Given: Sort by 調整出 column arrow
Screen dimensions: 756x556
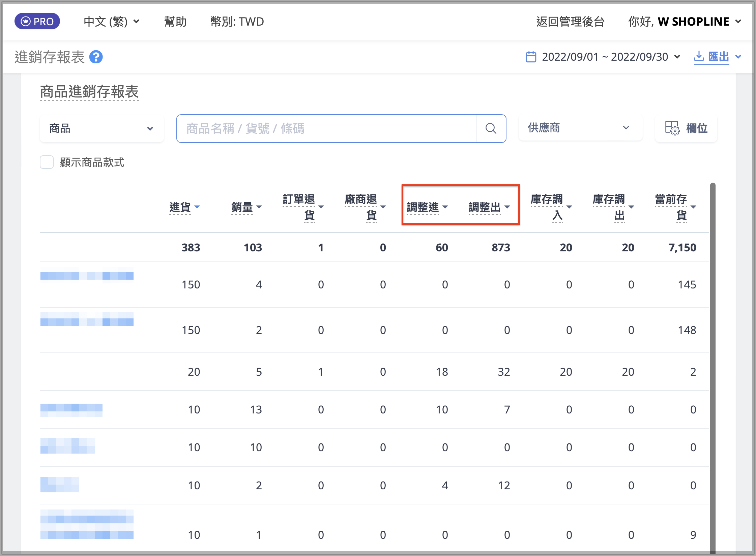Looking at the screenshot, I should click(x=507, y=207).
